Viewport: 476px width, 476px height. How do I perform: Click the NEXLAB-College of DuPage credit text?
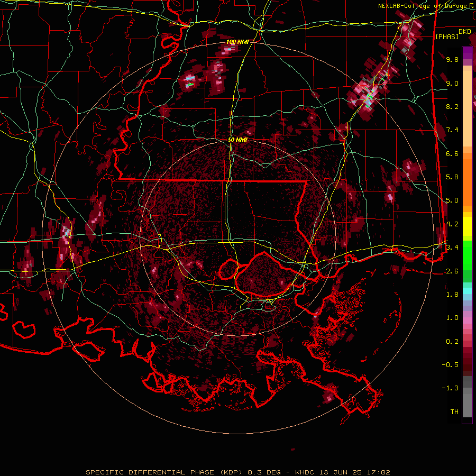(x=424, y=6)
